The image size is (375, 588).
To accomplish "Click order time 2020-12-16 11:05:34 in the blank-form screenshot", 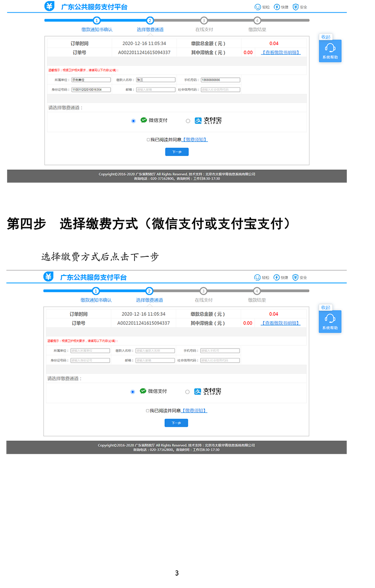I will (x=143, y=314).
